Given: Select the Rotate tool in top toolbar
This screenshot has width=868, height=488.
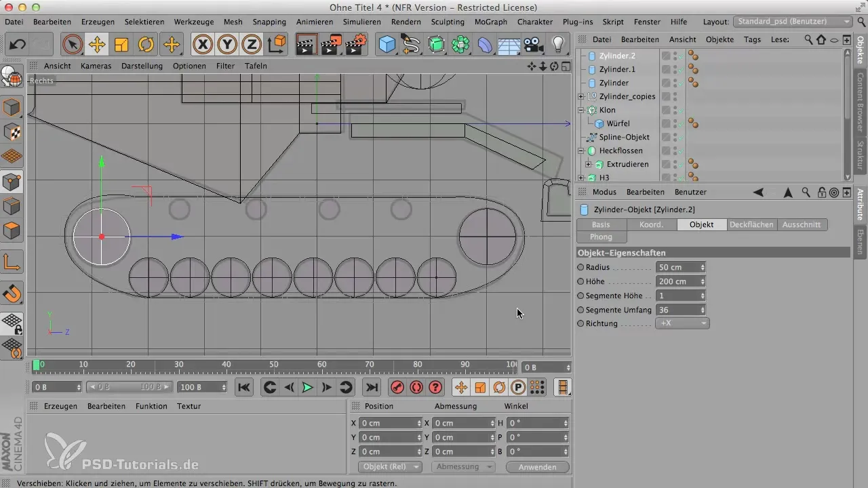Looking at the screenshot, I should [x=146, y=45].
